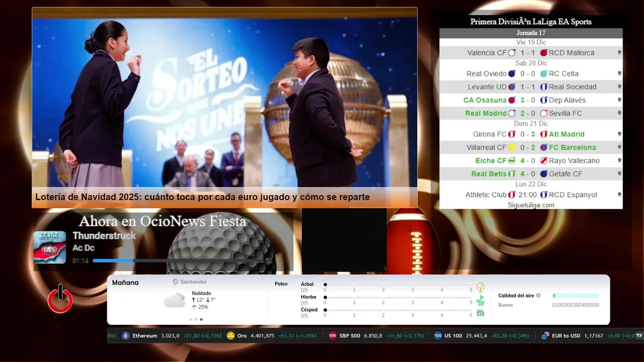Click the Mañana forecast heading
The height and width of the screenshot is (362, 644).
125,283
